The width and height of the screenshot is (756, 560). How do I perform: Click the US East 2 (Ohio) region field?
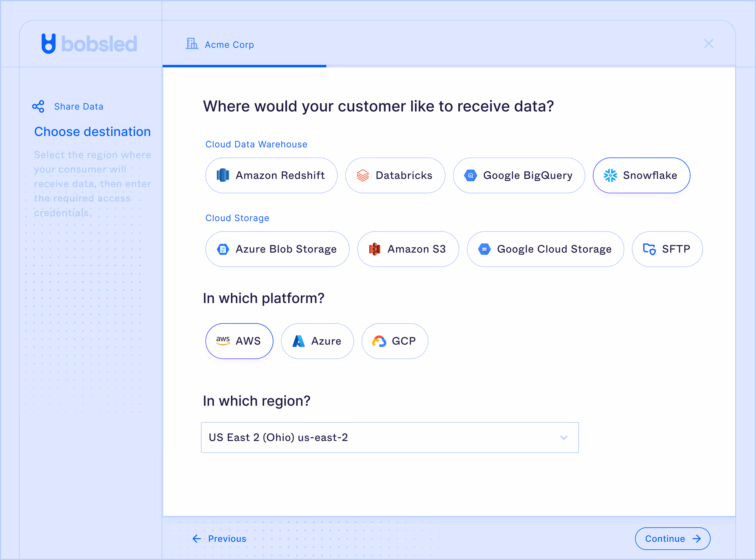point(373,438)
